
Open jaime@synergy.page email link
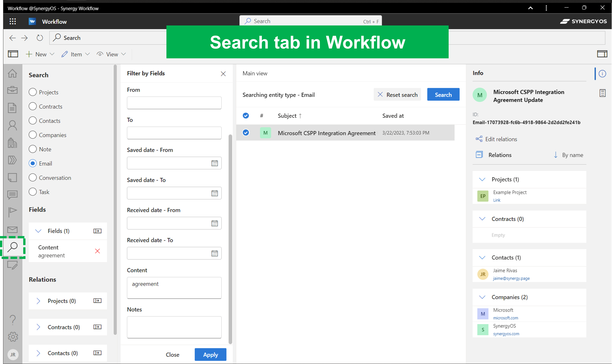511,278
